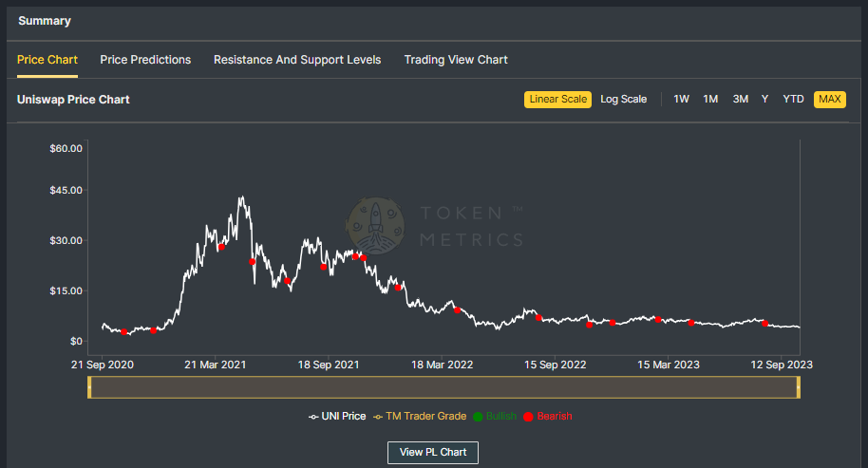Select the Price Chart tab

tap(47, 60)
